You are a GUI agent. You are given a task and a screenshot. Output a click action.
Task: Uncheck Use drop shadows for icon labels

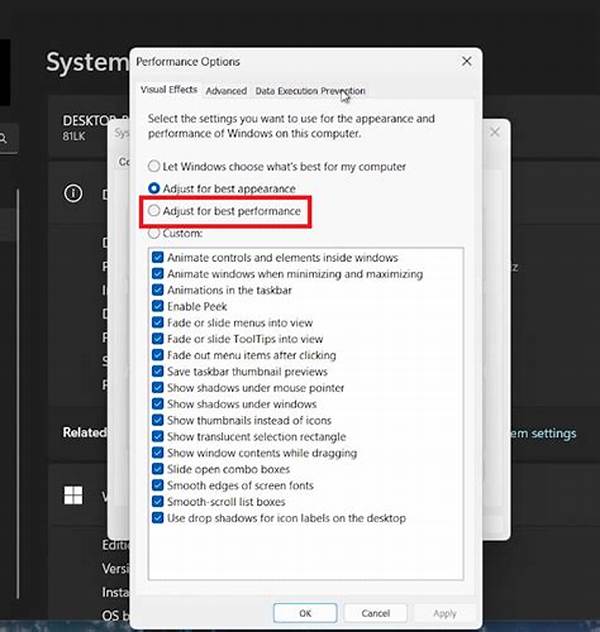(158, 518)
